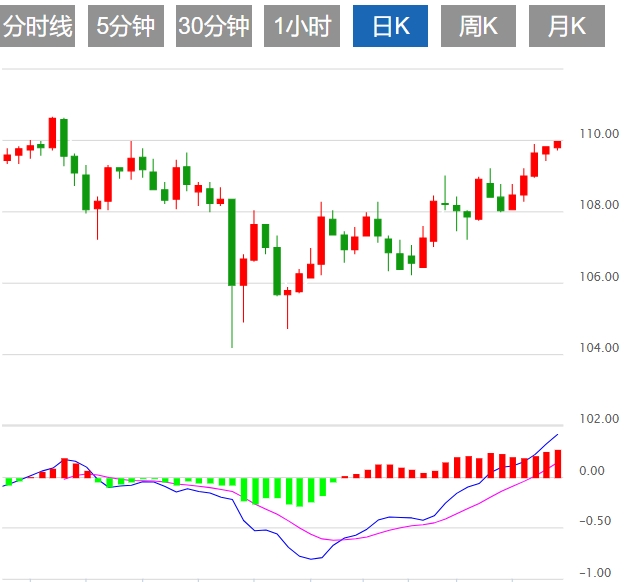Select the 106.00 price axis label
Viewport: 631px width, 582px height.
pos(599,276)
